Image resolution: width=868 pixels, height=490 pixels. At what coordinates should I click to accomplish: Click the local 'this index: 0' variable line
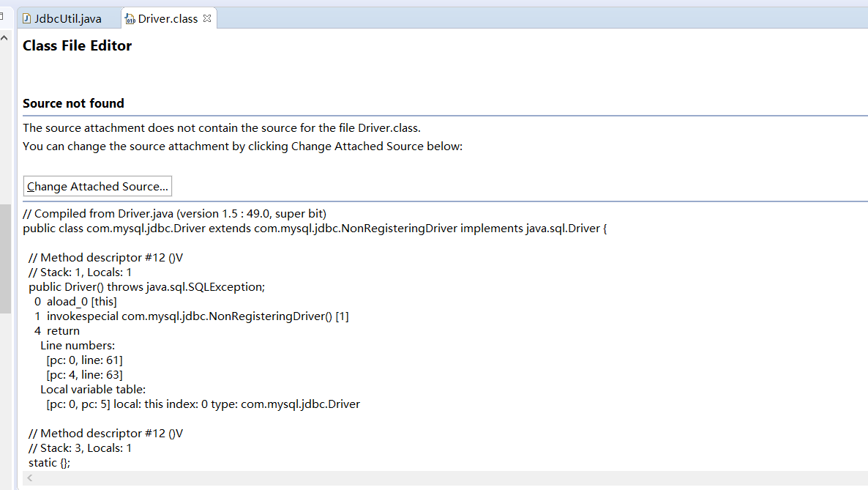tap(203, 404)
